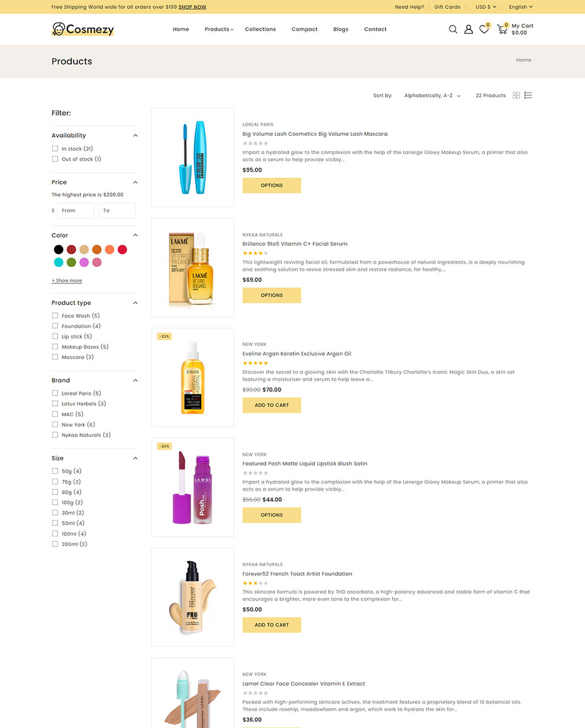Switch to grid view layout
585x728 pixels.
click(x=516, y=95)
